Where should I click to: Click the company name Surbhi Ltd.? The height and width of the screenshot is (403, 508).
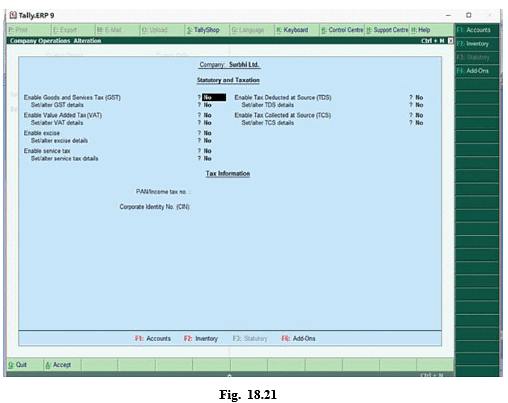pyautogui.click(x=244, y=65)
